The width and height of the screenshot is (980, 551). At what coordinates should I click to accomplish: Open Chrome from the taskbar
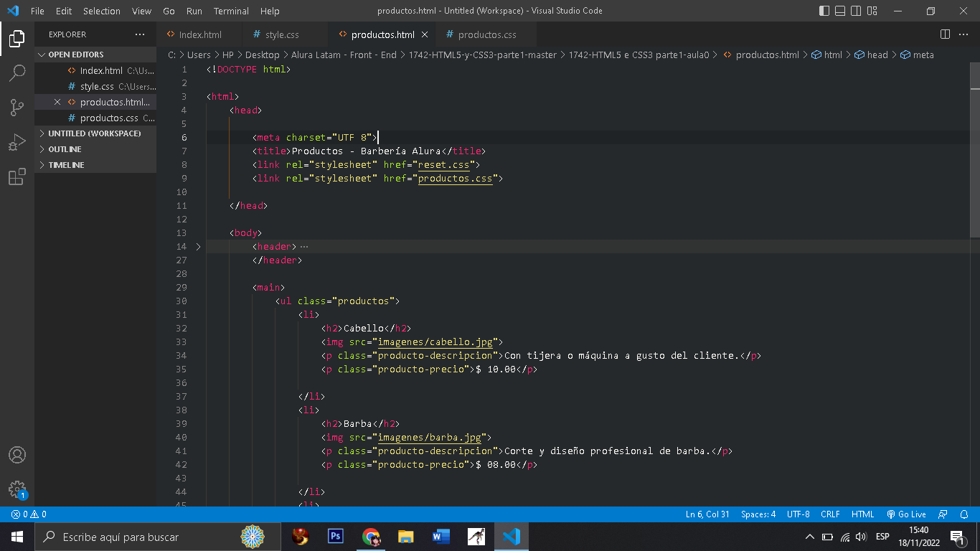click(x=370, y=537)
